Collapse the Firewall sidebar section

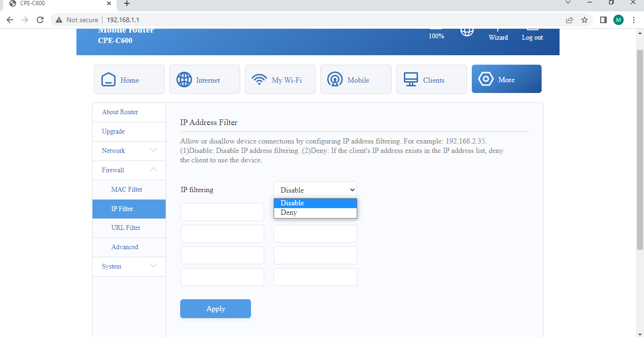tap(129, 170)
